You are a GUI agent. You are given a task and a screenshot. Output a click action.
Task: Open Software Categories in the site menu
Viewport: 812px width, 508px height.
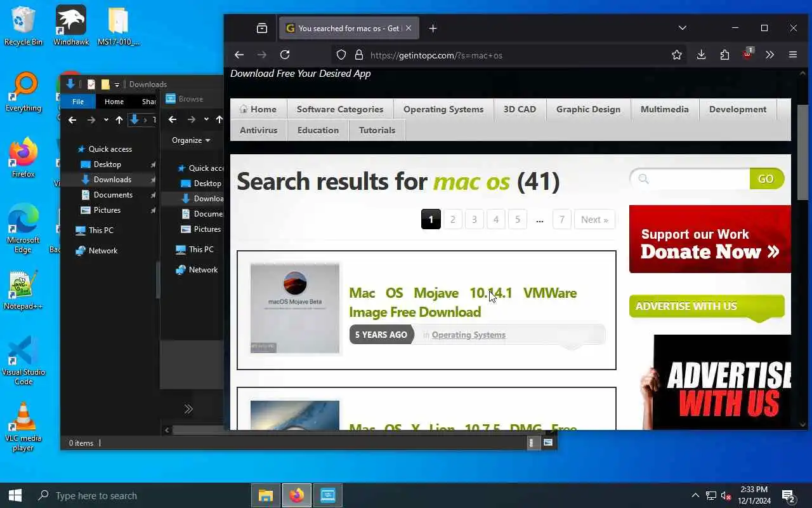tap(340, 109)
